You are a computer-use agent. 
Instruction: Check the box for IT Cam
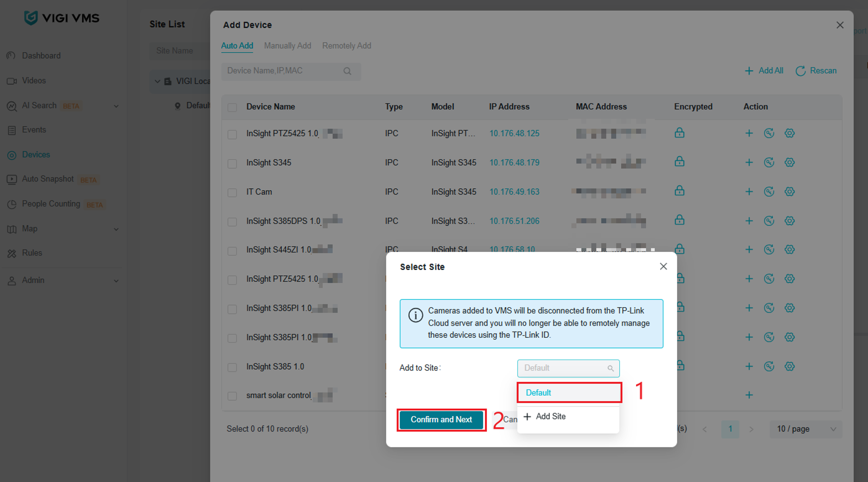[232, 193]
